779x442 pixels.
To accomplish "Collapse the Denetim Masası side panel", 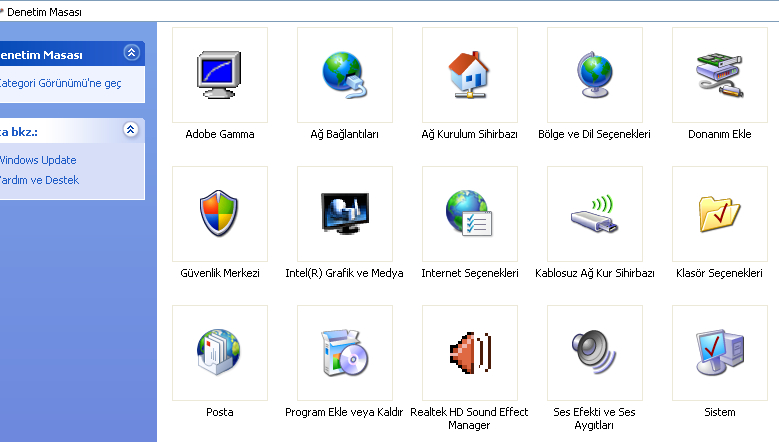I will 132,53.
